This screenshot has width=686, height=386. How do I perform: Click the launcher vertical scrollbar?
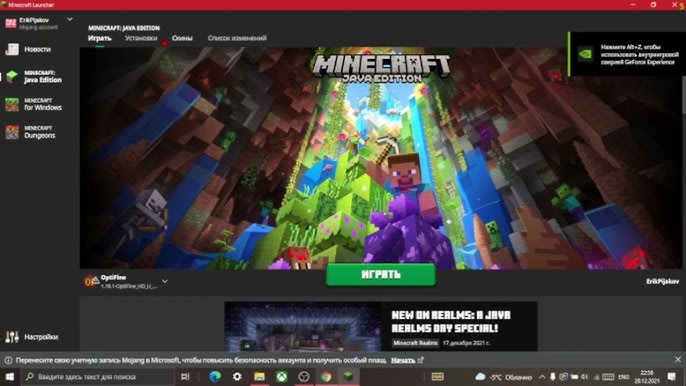point(683,96)
